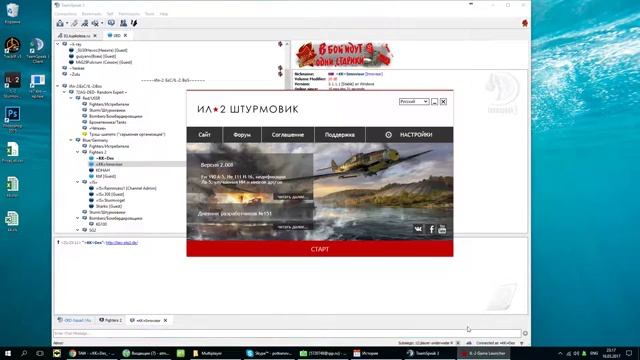This screenshot has width=640, height=360.
Task: Open the YouTube icon in launcher
Action: pyautogui.click(x=442, y=229)
